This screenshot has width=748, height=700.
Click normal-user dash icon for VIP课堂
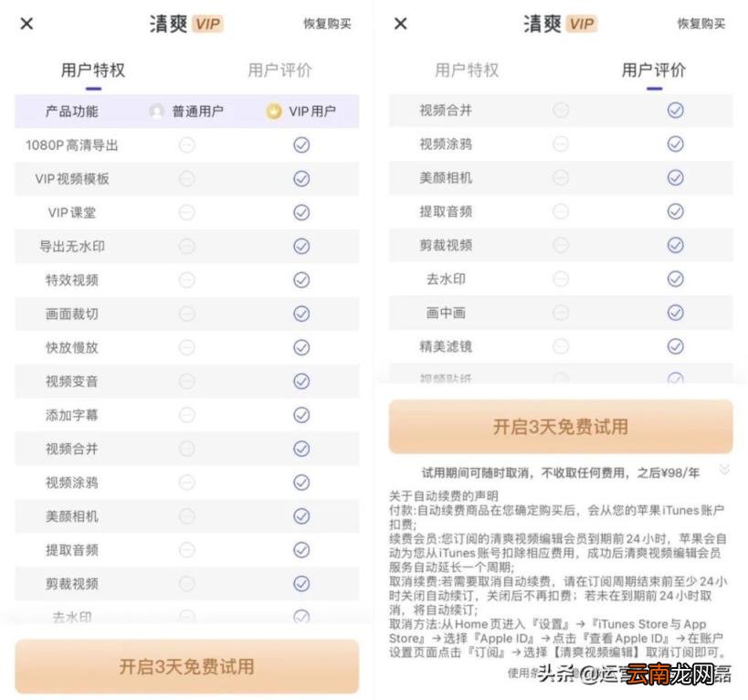pos(187,212)
